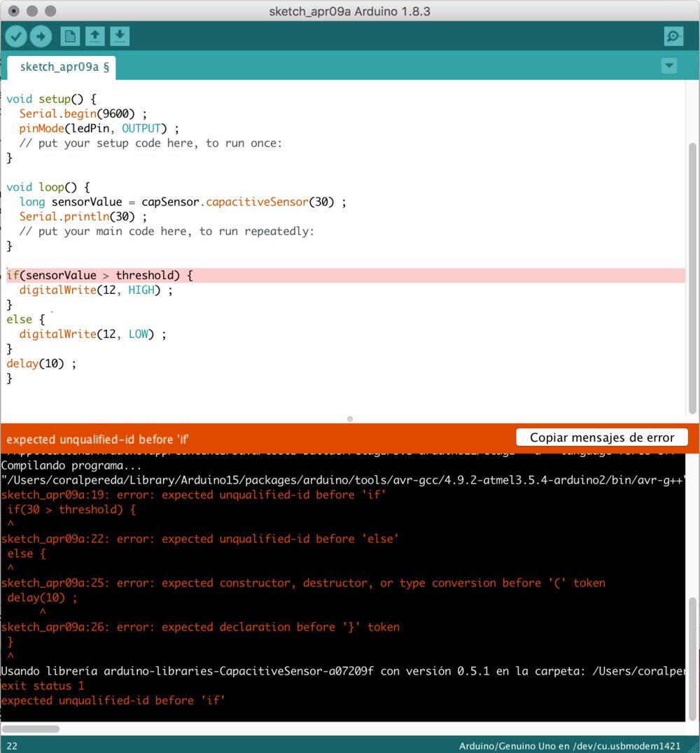This screenshot has height=753, width=700.
Task: Click Copiar mensajes de error button
Action: [601, 437]
